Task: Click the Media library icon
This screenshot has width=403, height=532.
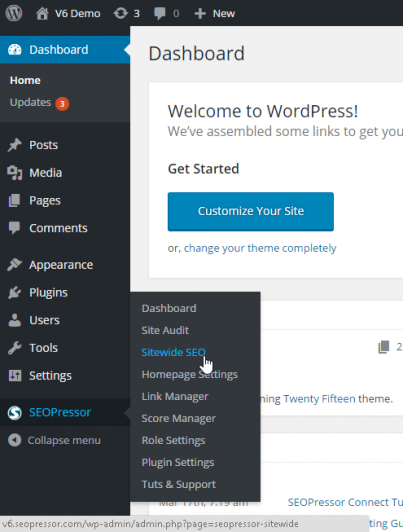Action: coord(15,173)
